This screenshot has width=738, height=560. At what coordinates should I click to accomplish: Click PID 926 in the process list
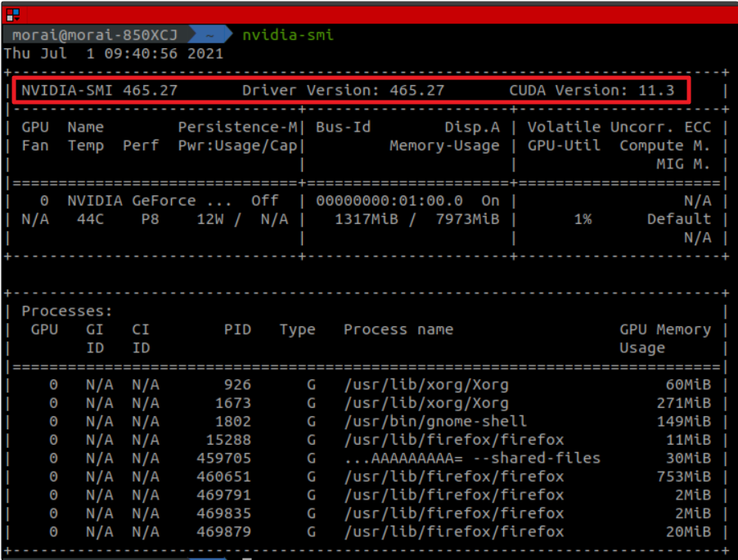coord(237,384)
